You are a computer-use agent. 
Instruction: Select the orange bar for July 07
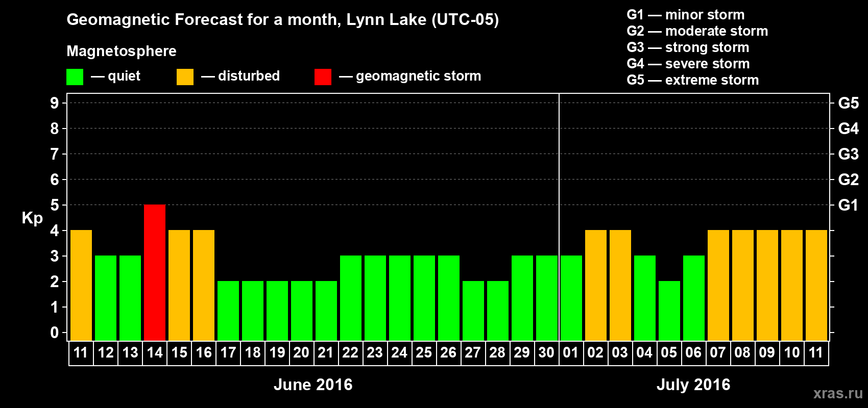pyautogui.click(x=718, y=285)
